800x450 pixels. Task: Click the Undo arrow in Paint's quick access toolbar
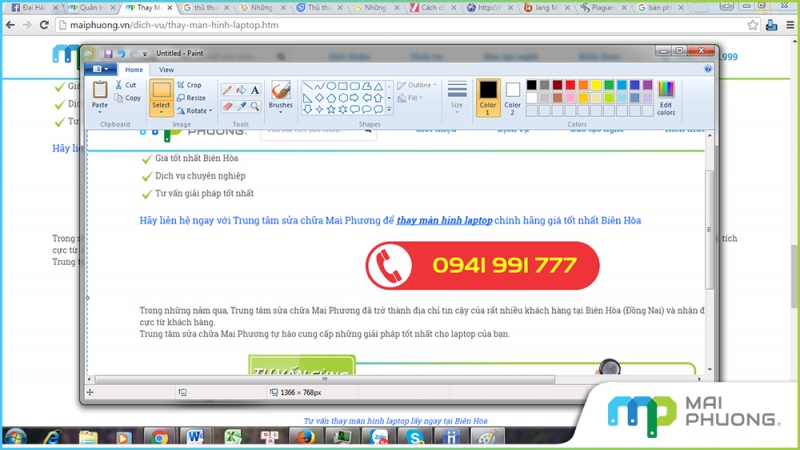(121, 53)
